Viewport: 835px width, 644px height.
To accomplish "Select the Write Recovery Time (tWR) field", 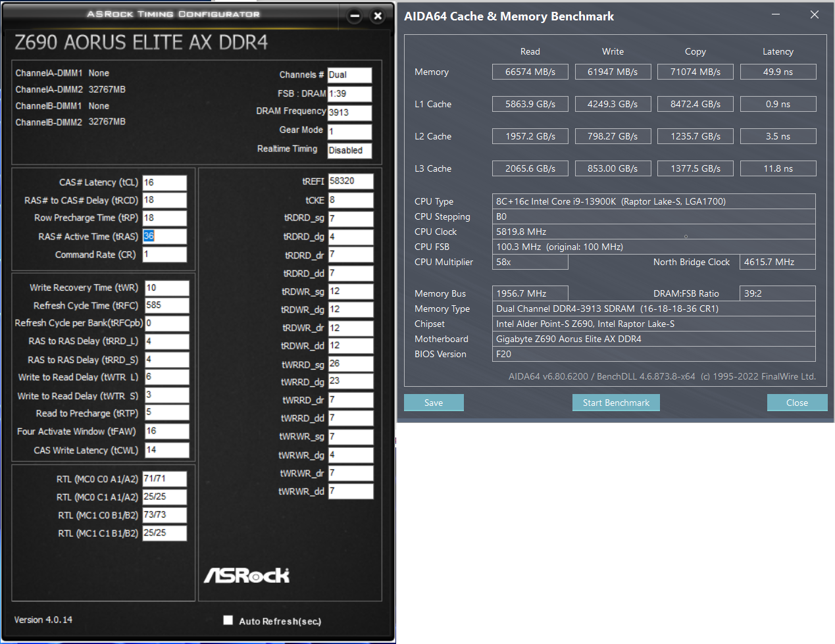I will [x=167, y=287].
